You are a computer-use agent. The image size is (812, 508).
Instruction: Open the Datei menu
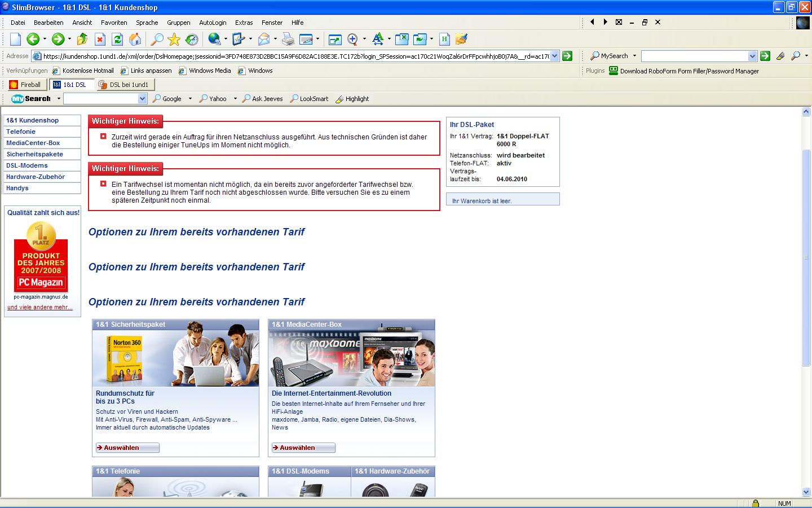(x=18, y=23)
